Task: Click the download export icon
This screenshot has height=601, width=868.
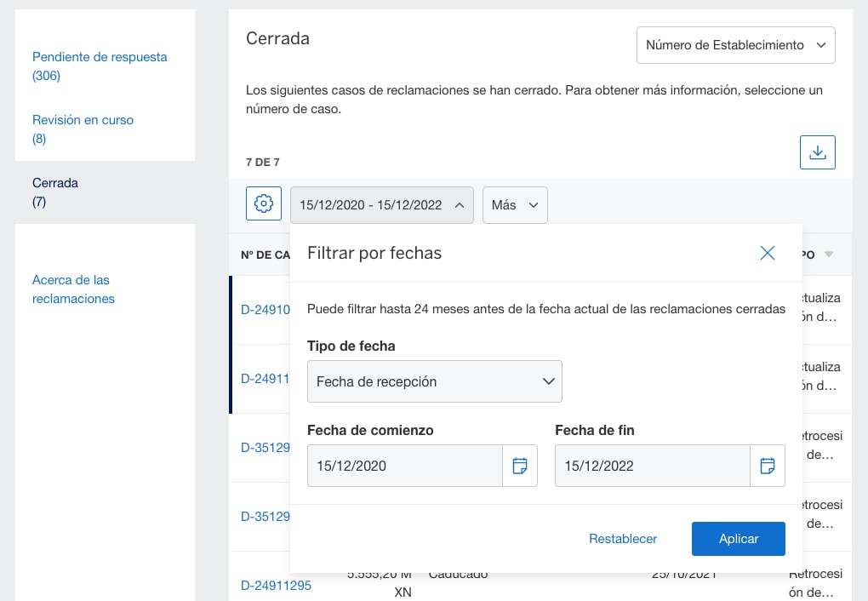Action: coord(817,152)
